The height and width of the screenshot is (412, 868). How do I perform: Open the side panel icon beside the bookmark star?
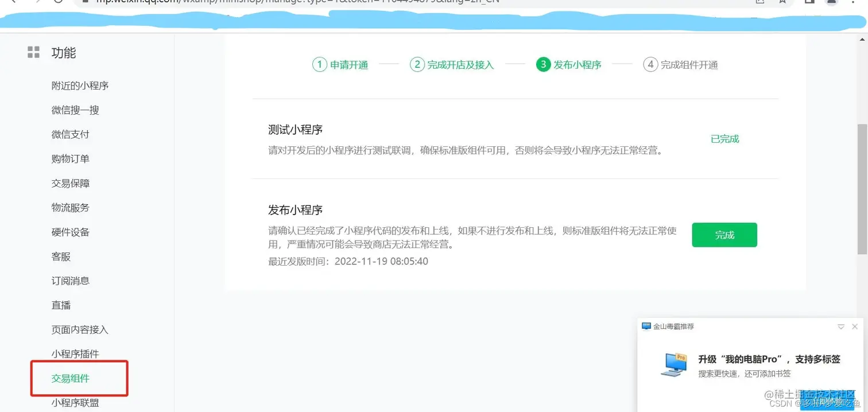pos(809,3)
